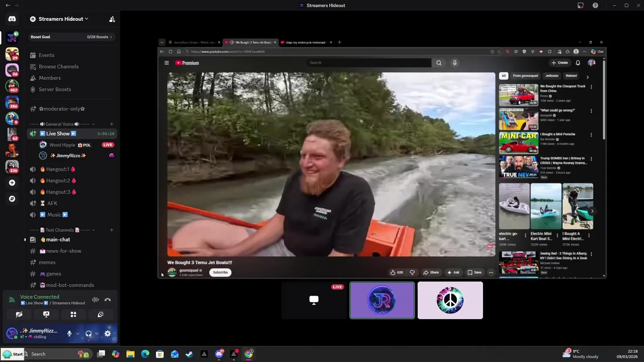644x362 pixels.
Task: Click the like button showing 62K
Action: (x=397, y=273)
